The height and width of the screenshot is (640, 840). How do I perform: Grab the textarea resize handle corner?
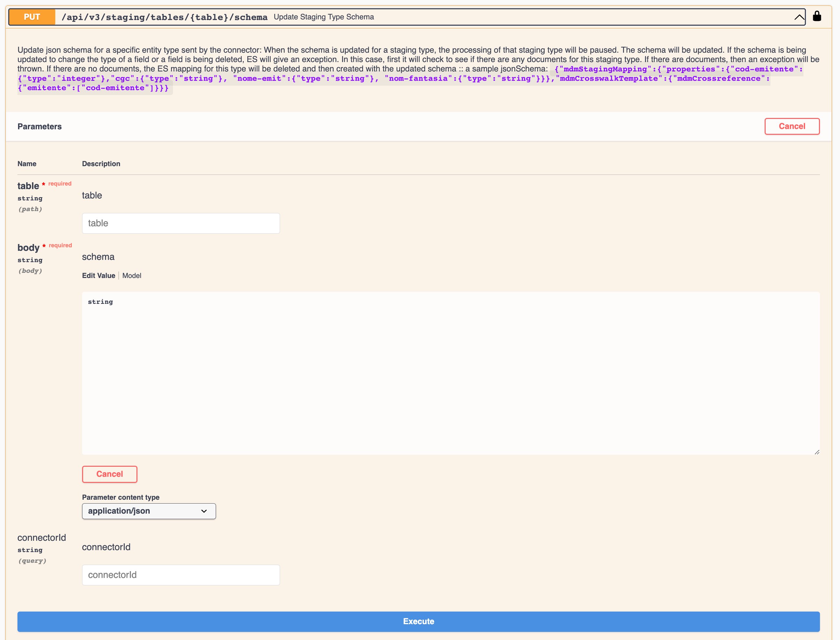(x=817, y=452)
